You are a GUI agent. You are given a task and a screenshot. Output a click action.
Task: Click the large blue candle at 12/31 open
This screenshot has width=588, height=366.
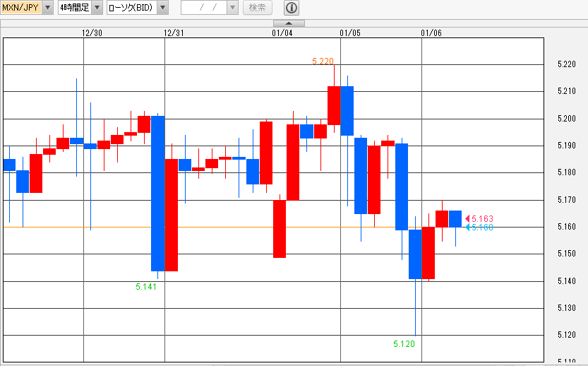[x=158, y=194]
